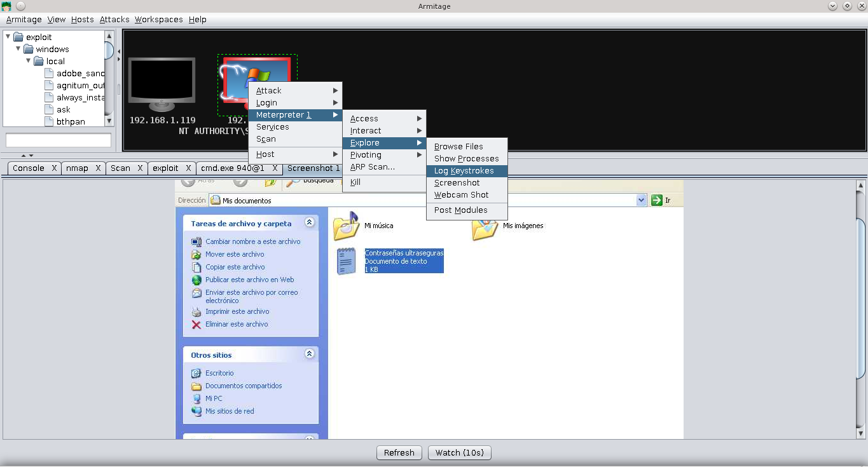Click the "Mi PC" icon

(197, 398)
